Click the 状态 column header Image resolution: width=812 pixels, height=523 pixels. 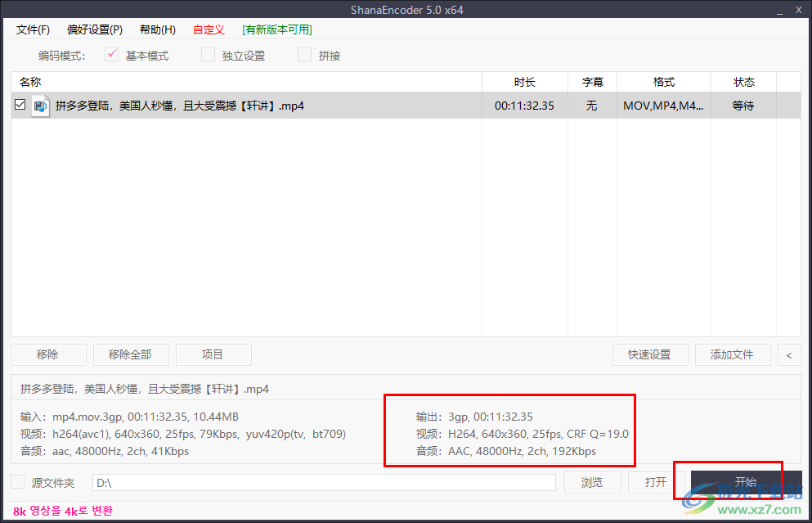(743, 82)
